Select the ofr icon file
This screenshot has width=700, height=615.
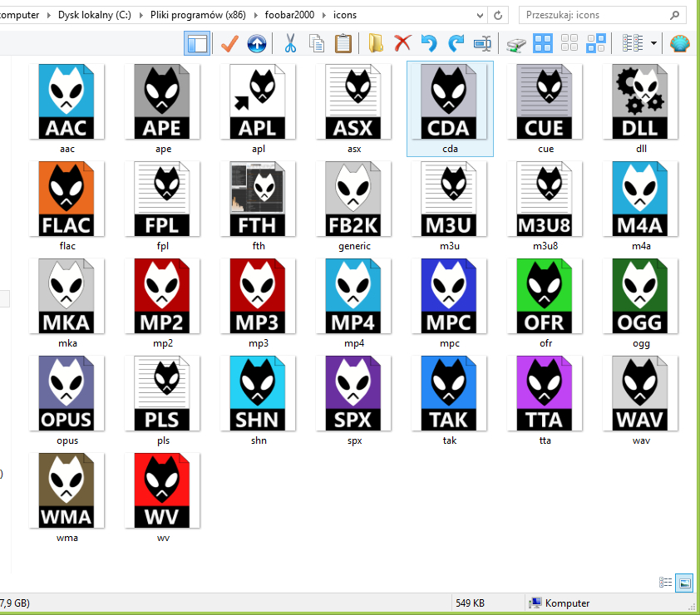[x=545, y=303]
